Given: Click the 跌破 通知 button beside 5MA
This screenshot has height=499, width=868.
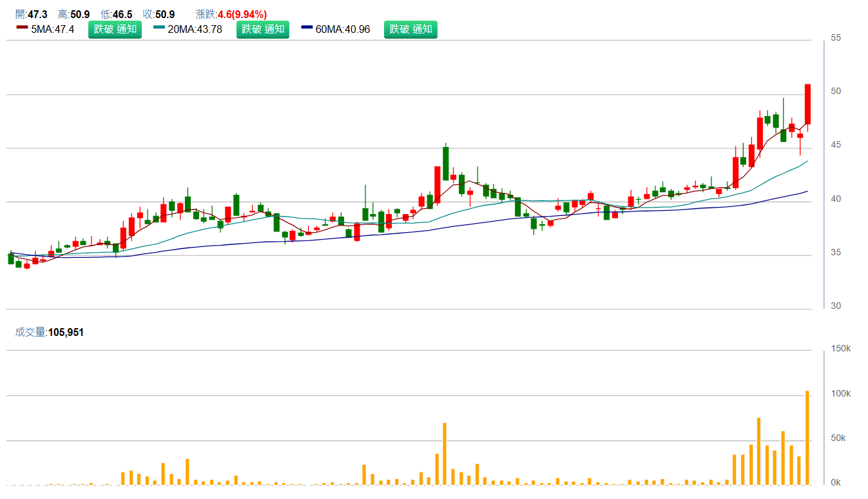Looking at the screenshot, I should [x=115, y=29].
